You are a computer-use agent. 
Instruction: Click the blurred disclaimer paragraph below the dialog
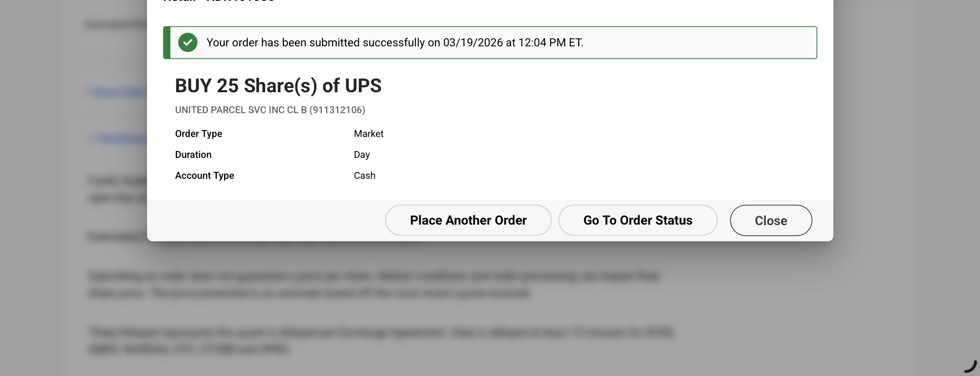click(x=374, y=284)
